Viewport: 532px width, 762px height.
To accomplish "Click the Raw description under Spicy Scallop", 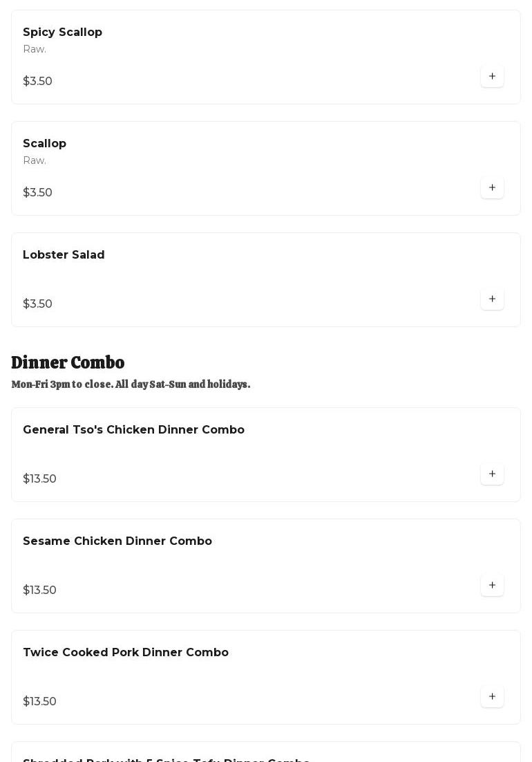I will coord(35,49).
